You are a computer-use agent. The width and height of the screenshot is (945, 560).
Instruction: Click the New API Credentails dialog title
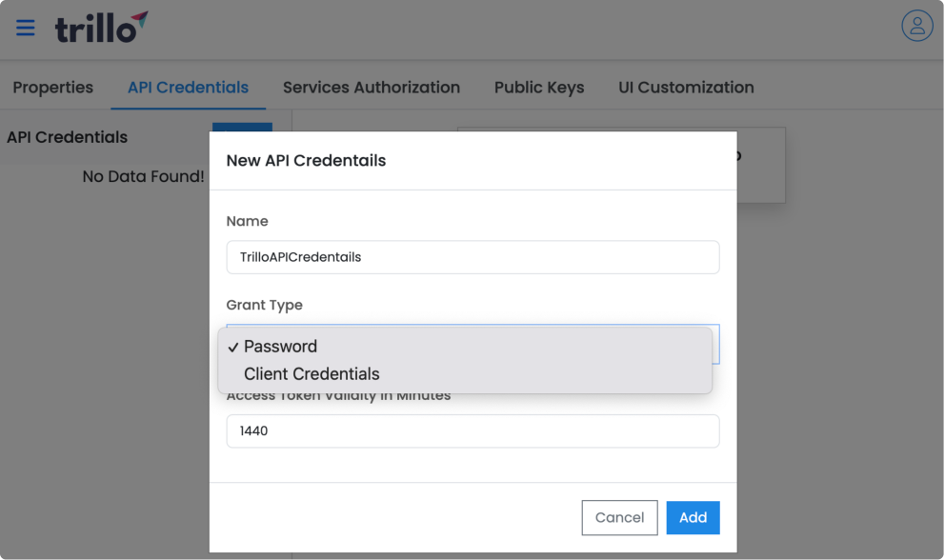tap(306, 161)
